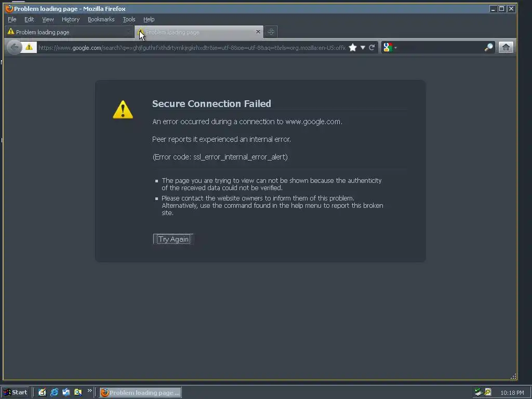Screen dimensions: 532x399
Task: Click the warning site identity icon in address bar
Action: coord(29,47)
